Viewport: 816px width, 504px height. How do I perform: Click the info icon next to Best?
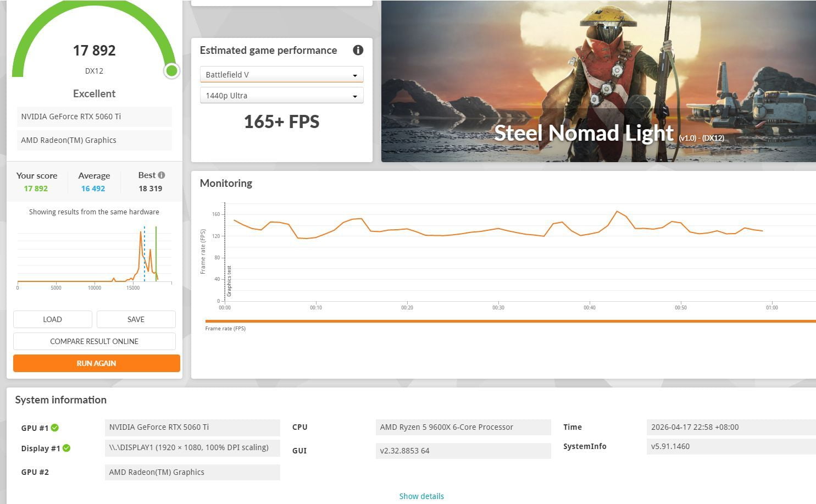click(162, 175)
